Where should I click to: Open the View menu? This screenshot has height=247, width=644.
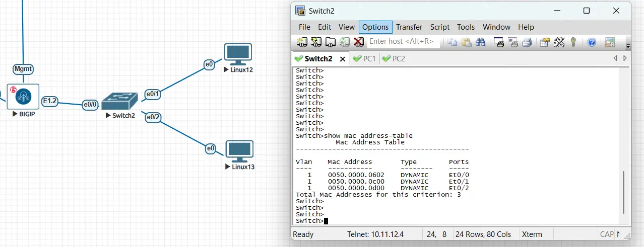[x=347, y=27]
